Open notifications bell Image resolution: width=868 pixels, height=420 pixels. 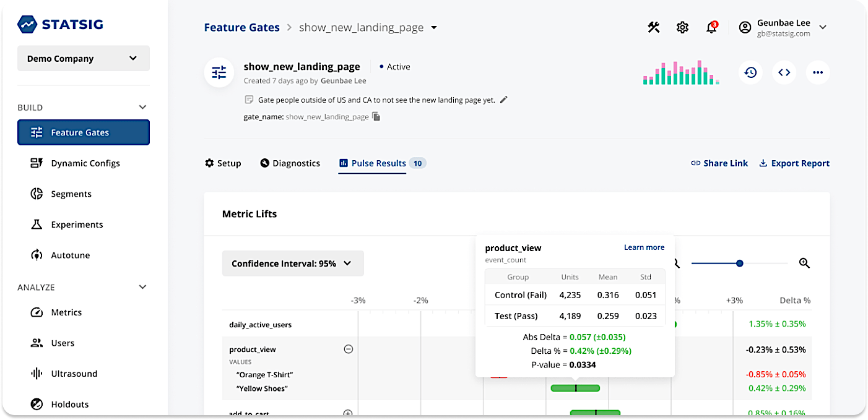tap(711, 27)
